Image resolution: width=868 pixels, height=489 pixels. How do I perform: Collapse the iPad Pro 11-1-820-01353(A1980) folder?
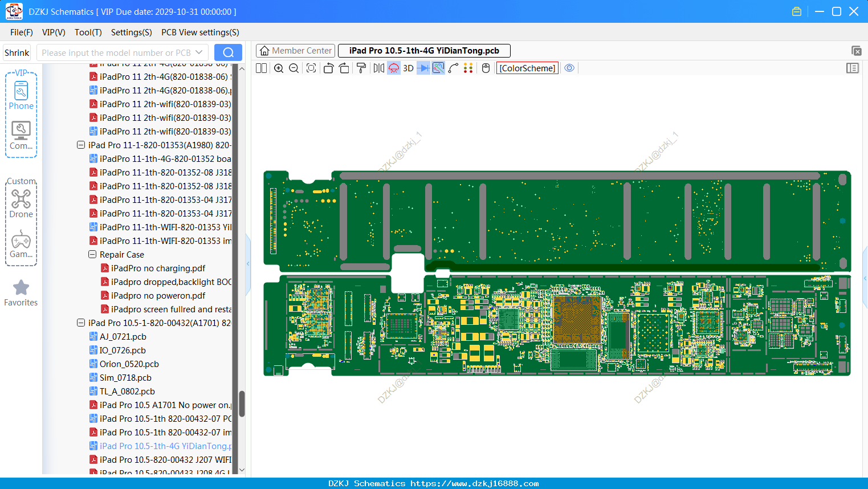(x=81, y=145)
